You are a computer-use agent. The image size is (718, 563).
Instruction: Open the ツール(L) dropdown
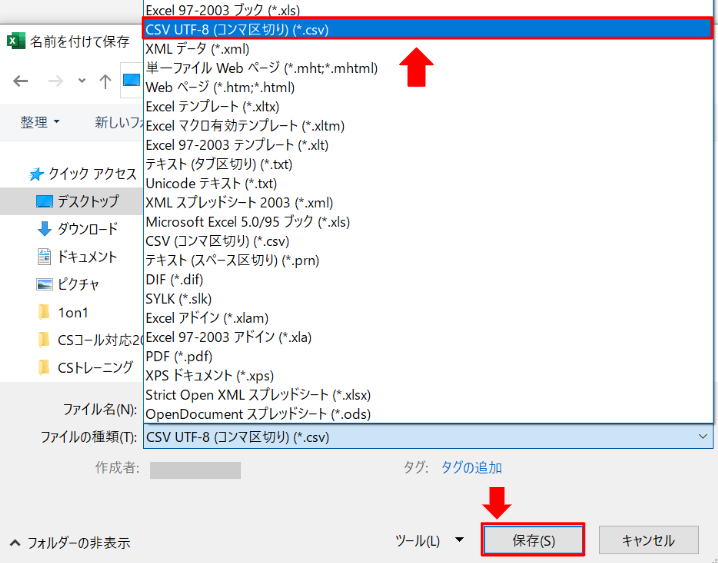[429, 541]
